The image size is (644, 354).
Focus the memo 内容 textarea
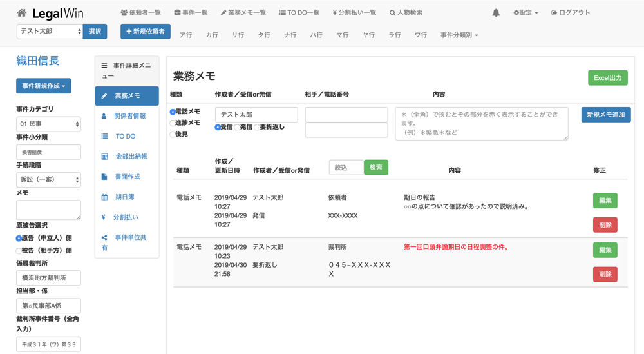(482, 124)
